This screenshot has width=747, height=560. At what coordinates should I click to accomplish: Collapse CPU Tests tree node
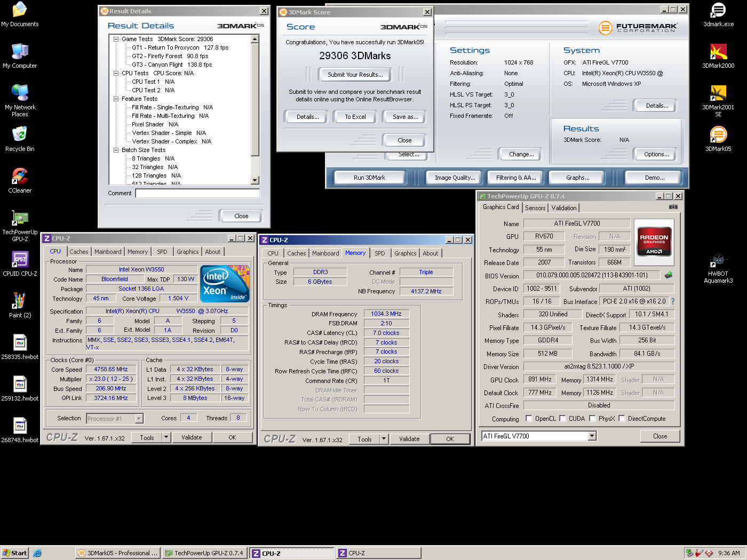(116, 73)
